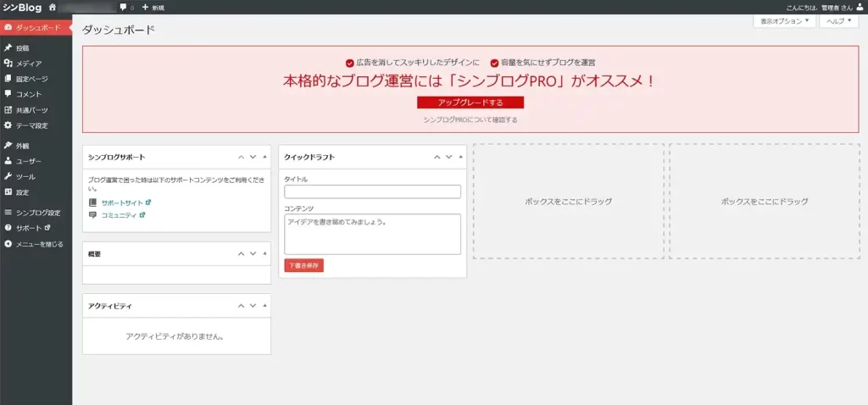Click the plus 新規 icon in top bar
Screen dimensions: 868x405
[x=145, y=7]
